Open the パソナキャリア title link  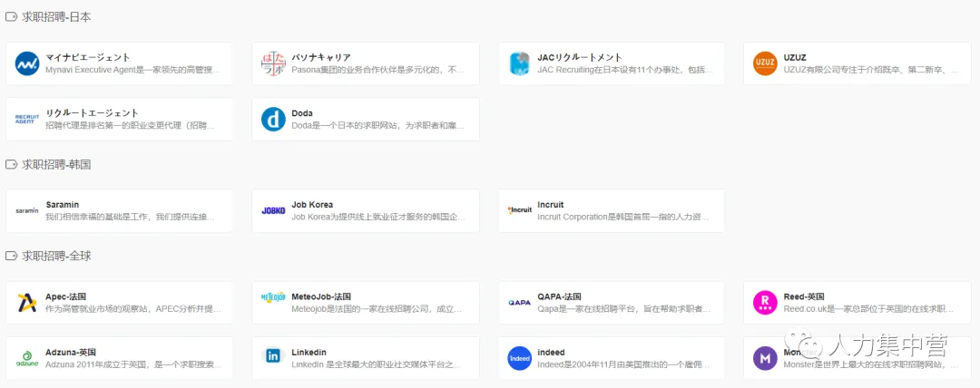[x=321, y=57]
